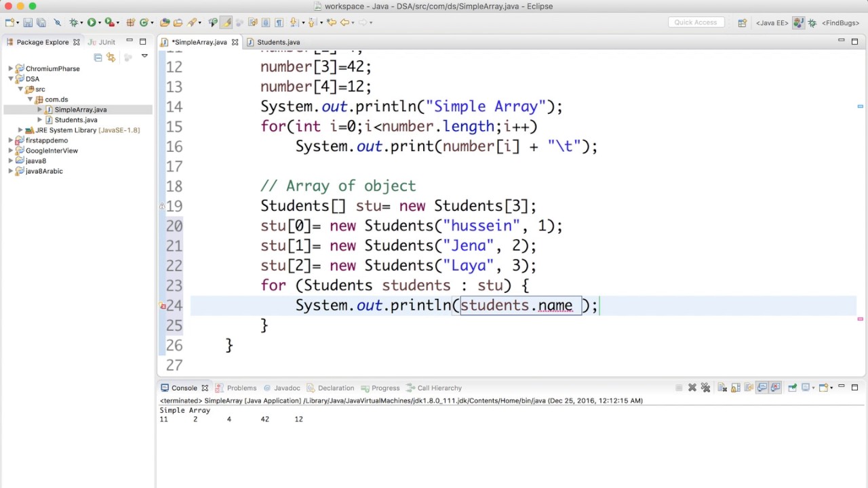Image resolution: width=868 pixels, height=488 pixels.
Task: Click the Search flashlight icon
Action: 192,22
